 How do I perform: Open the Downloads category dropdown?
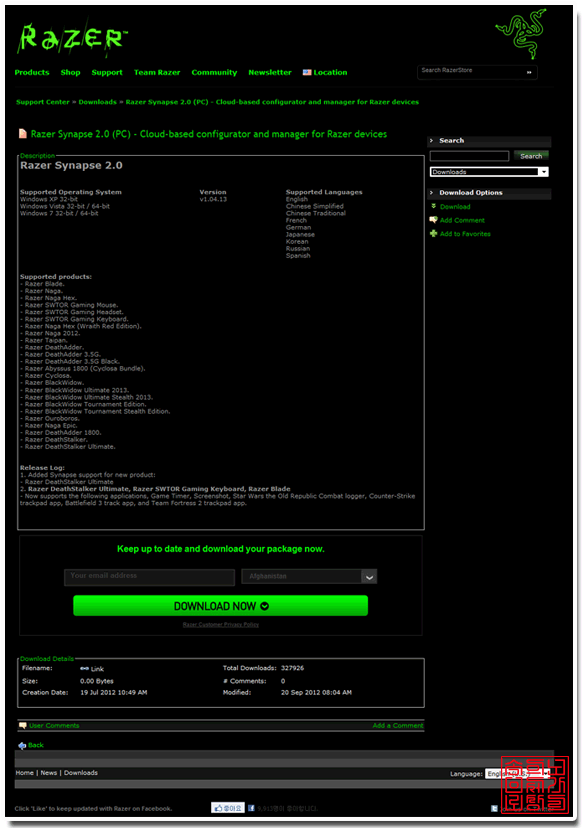[489, 172]
